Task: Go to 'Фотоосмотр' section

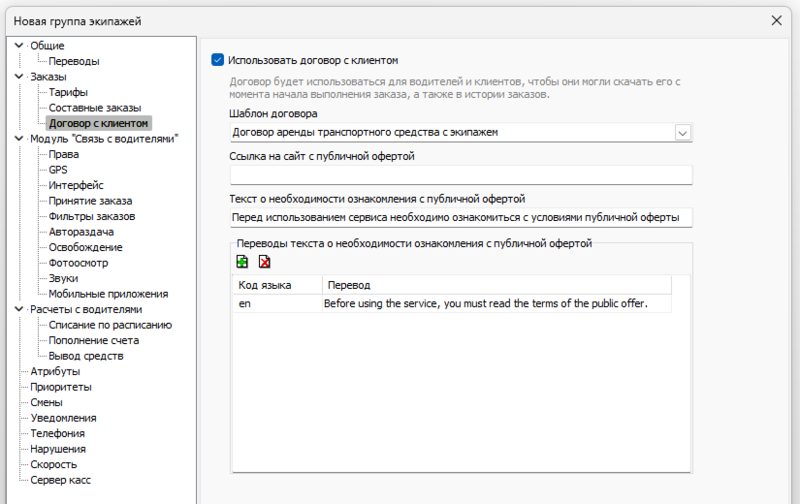Action: click(77, 263)
